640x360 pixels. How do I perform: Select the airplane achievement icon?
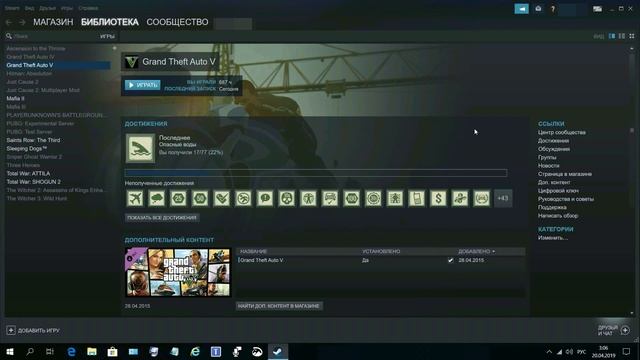135,198
